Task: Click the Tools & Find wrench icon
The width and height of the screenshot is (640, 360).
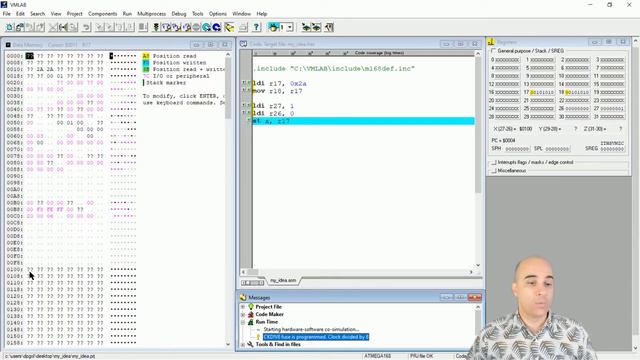Action: pyautogui.click(x=251, y=344)
